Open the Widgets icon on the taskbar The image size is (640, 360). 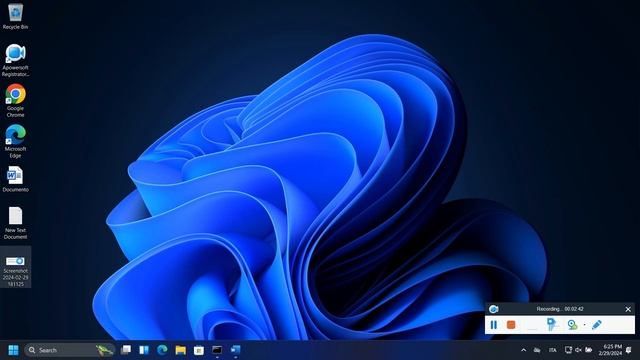(x=144, y=350)
